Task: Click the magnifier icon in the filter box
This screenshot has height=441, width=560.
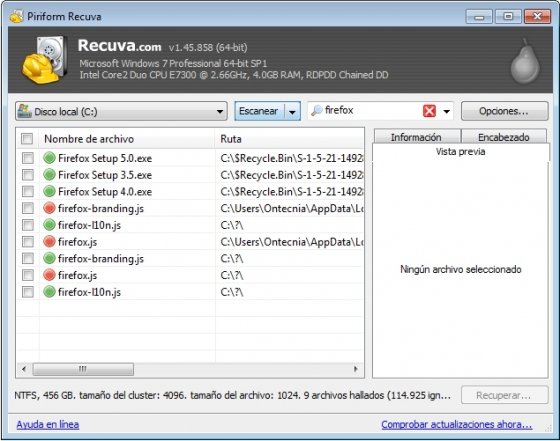Action: click(316, 111)
